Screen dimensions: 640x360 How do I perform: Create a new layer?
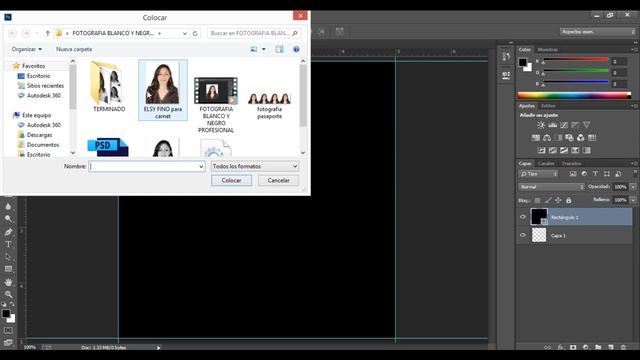click(611, 347)
